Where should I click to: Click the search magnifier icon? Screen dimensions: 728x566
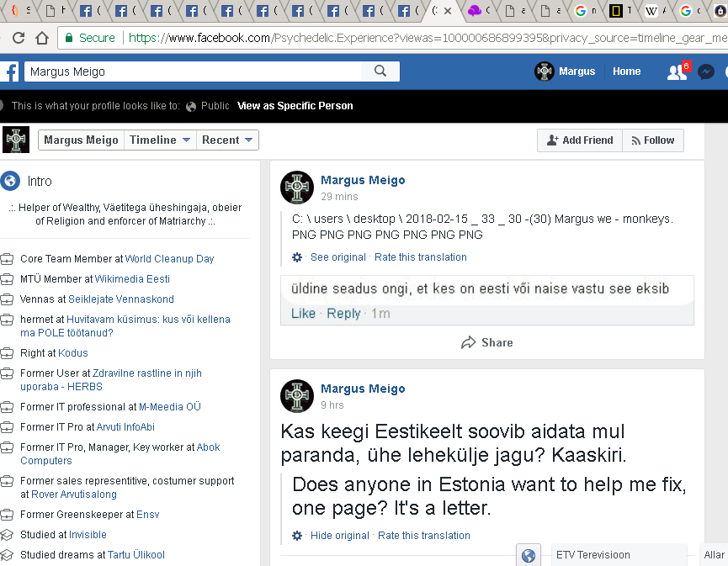pos(380,71)
